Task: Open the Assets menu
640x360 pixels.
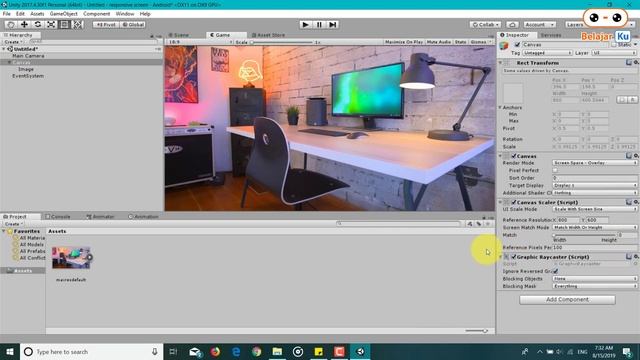Action: (37, 14)
